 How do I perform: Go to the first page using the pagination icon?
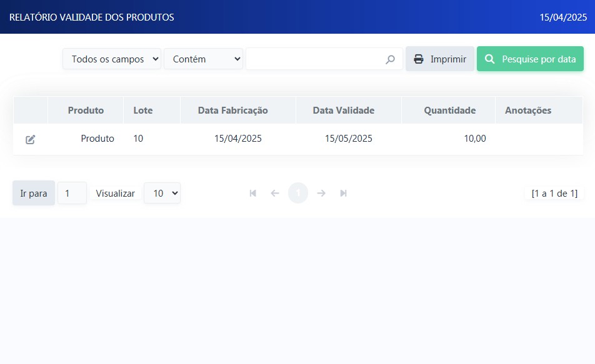pos(252,194)
